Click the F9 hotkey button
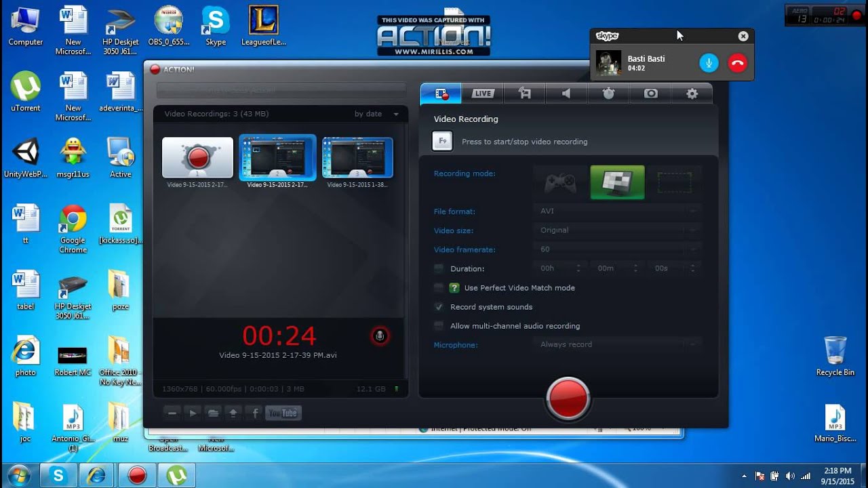Screen dimensions: 868x488 click(442, 141)
